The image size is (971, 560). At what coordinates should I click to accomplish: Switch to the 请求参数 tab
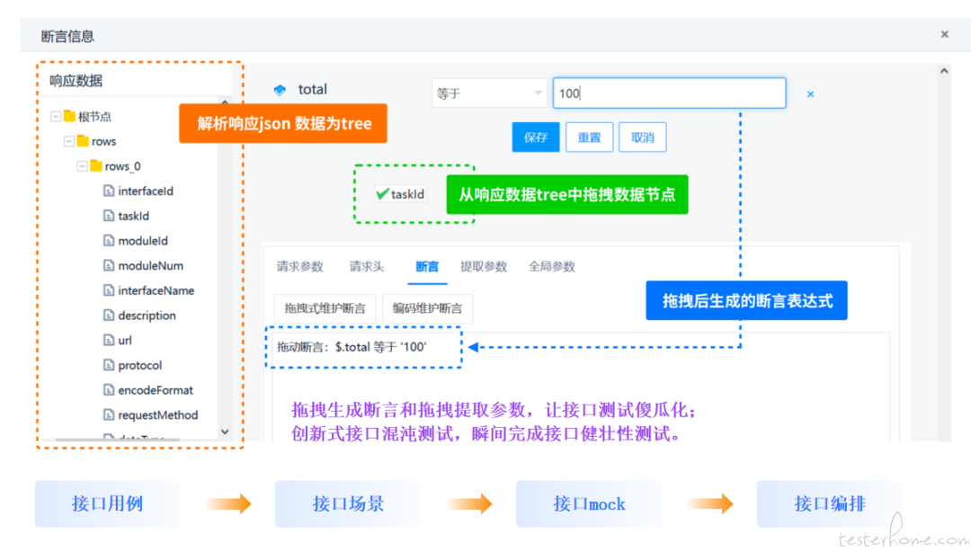299,266
